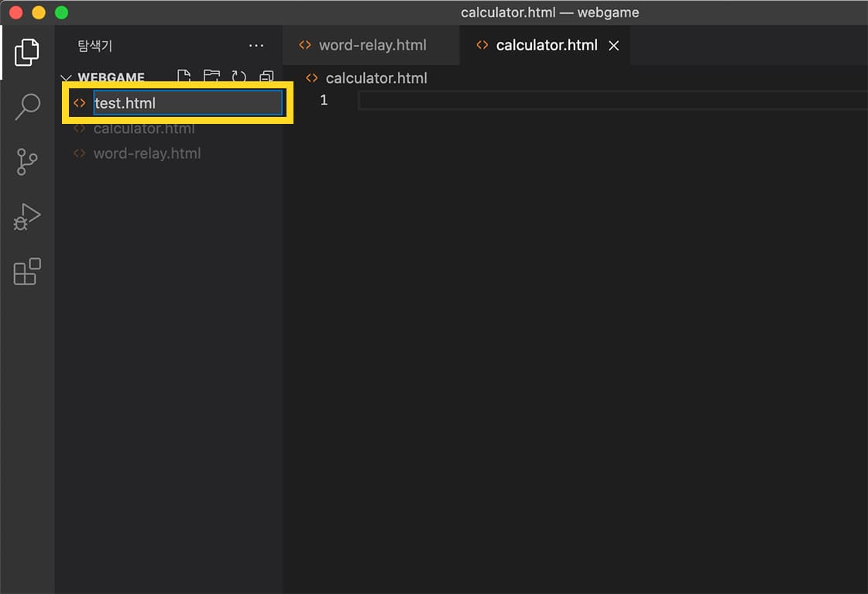Select calculator.html in the Explorer
868x594 pixels.
click(144, 129)
